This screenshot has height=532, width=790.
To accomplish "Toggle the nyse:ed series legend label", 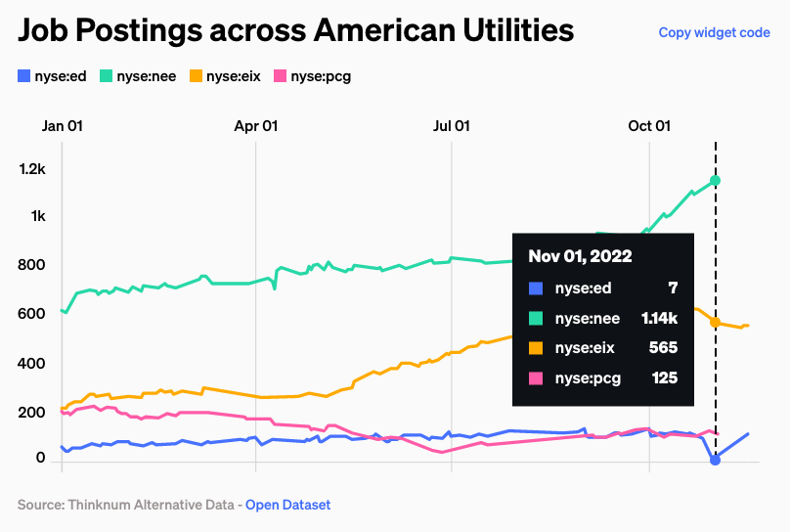I will pyautogui.click(x=61, y=76).
